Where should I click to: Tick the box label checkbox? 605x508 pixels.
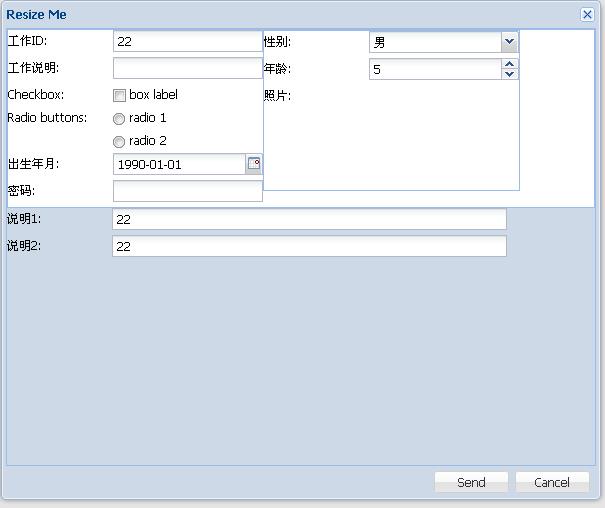click(119, 95)
